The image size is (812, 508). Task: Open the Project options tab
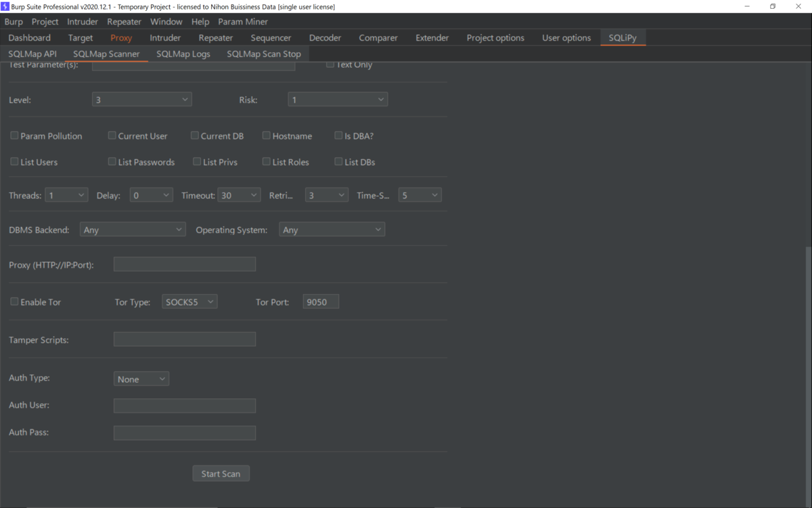[495, 38]
